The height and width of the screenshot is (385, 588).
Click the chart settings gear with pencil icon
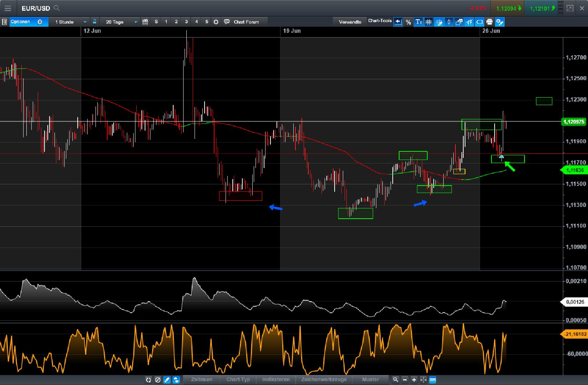click(x=499, y=22)
